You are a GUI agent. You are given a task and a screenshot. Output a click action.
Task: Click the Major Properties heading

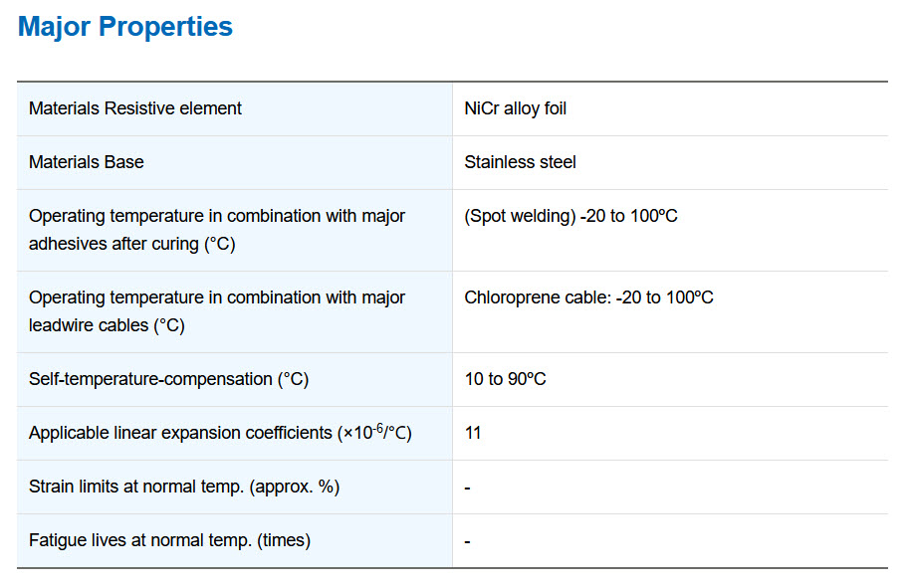124,27
